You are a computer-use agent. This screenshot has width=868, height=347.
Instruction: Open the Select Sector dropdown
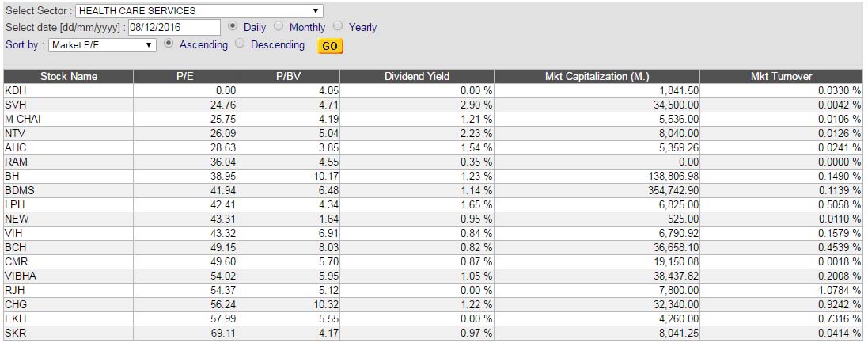[x=199, y=11]
